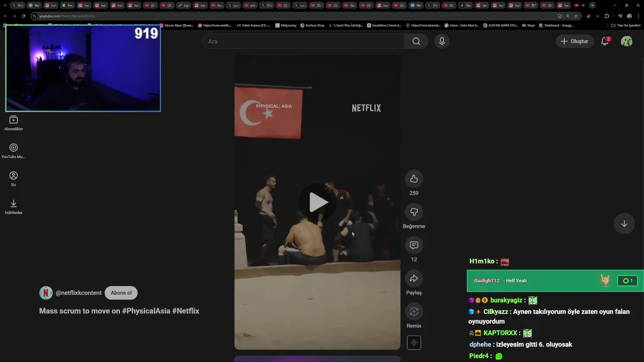Open the install/cast icon in address bar
Screen dimensions: 644x362
pos(560,16)
